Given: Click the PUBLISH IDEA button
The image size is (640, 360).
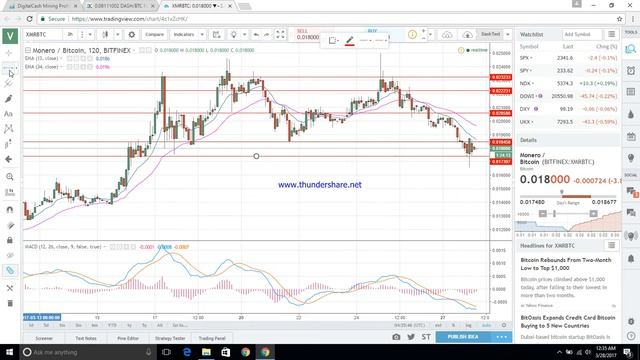Looking at the screenshot, I should click(x=463, y=337).
